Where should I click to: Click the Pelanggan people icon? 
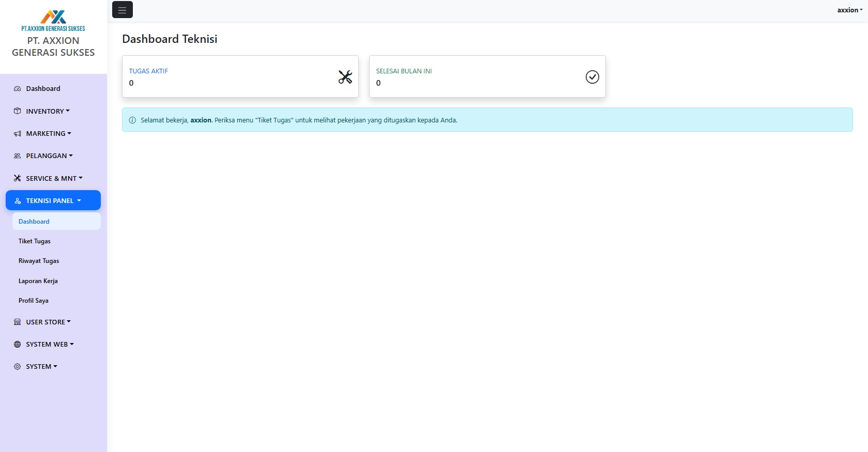point(17,155)
